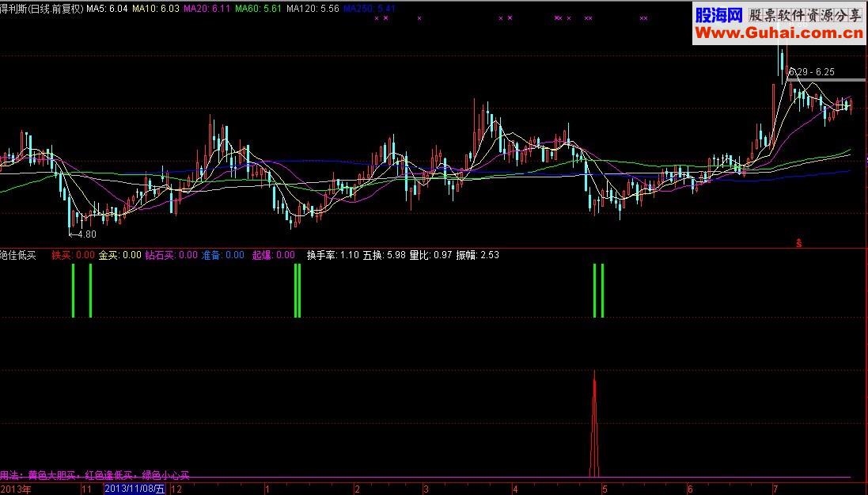Select the MA250 moving average label
868x495 pixels.
coord(370,9)
